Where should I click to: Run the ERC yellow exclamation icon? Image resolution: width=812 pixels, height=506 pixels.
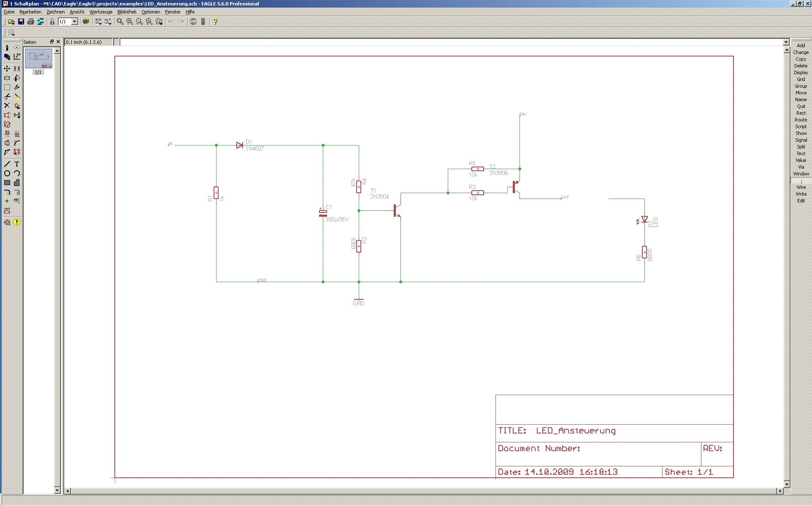(17, 222)
